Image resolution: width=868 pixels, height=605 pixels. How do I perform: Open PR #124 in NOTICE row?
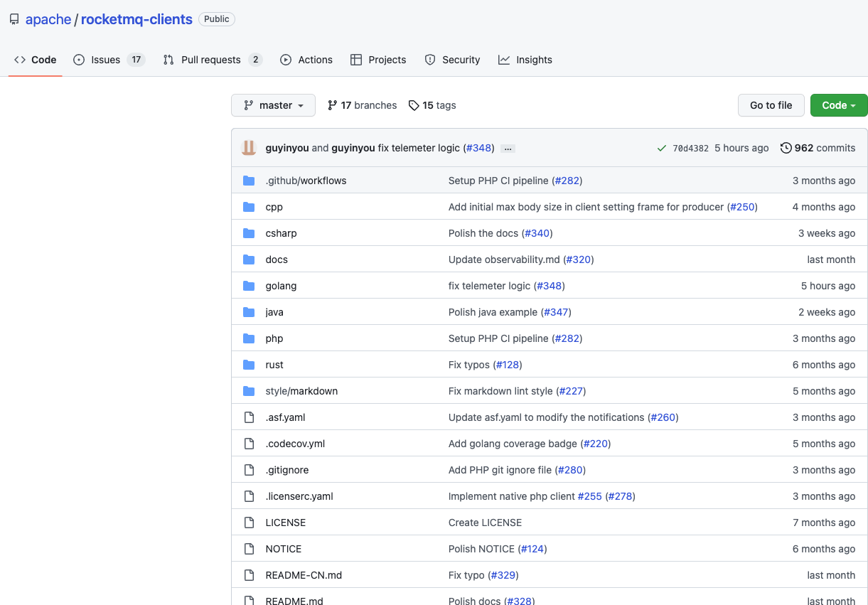[x=532, y=549]
